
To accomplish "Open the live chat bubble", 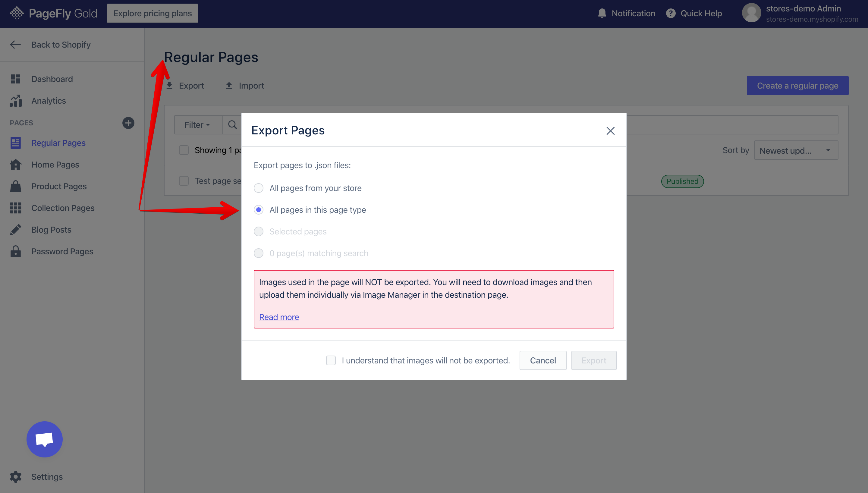I will coord(45,439).
